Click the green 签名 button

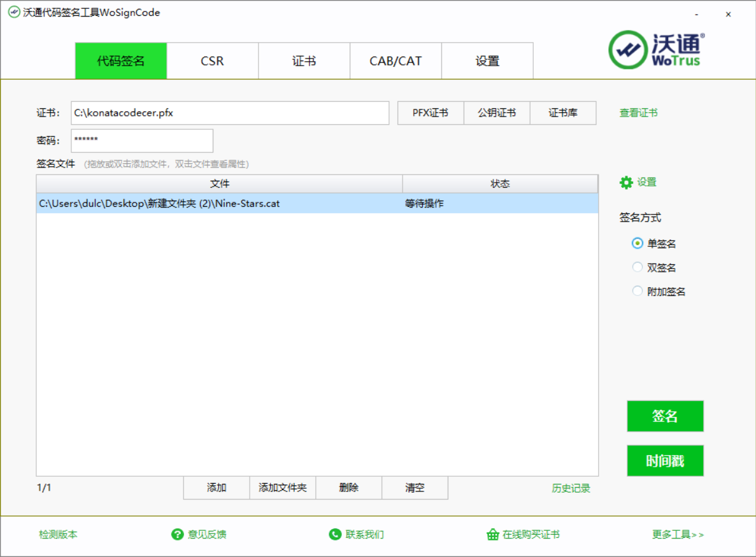point(666,416)
